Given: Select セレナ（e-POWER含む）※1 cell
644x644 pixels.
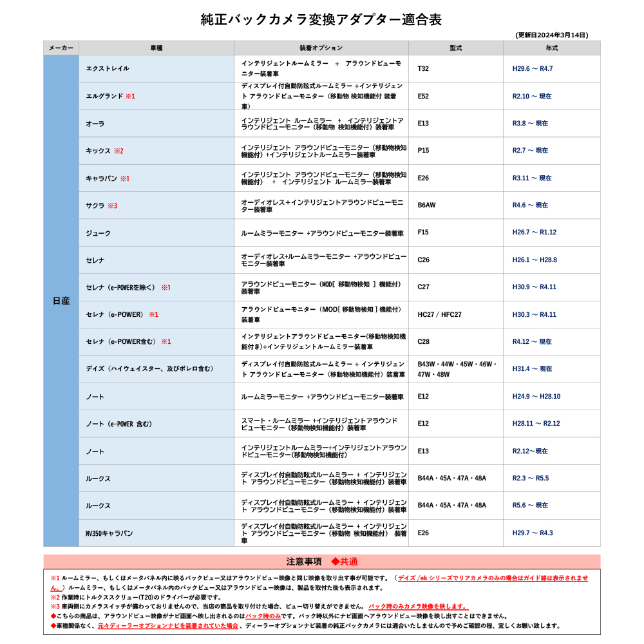Looking at the screenshot, I should (156, 341).
